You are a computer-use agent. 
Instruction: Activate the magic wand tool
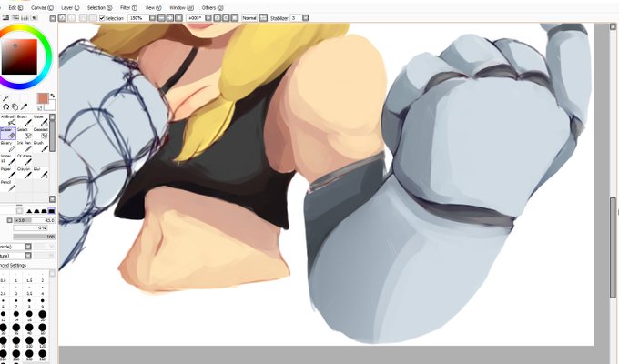click(x=5, y=98)
